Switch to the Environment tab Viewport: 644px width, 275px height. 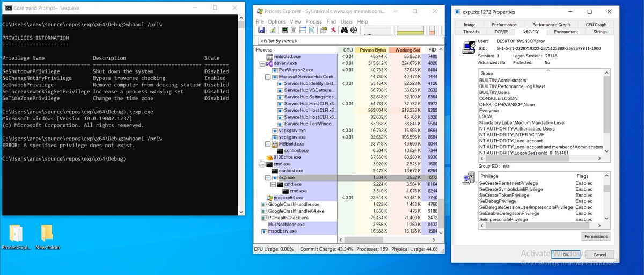click(x=565, y=32)
